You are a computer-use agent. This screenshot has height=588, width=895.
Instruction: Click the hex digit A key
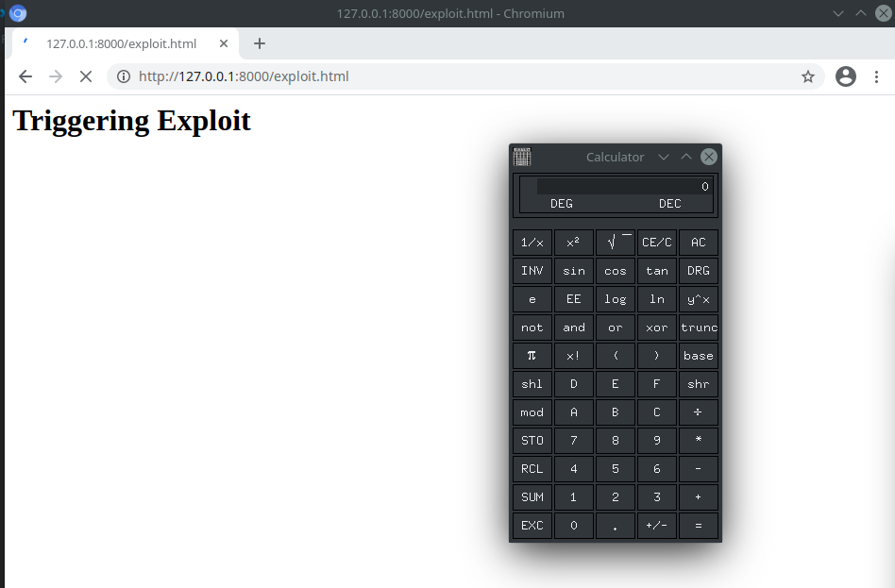pyautogui.click(x=574, y=412)
